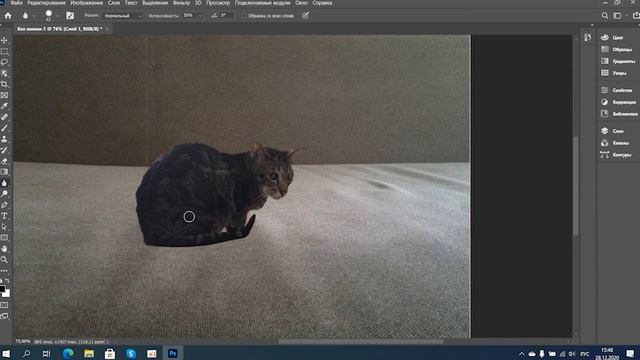Select the Rectangle shape tool
The height and width of the screenshot is (360, 640).
(x=4, y=238)
